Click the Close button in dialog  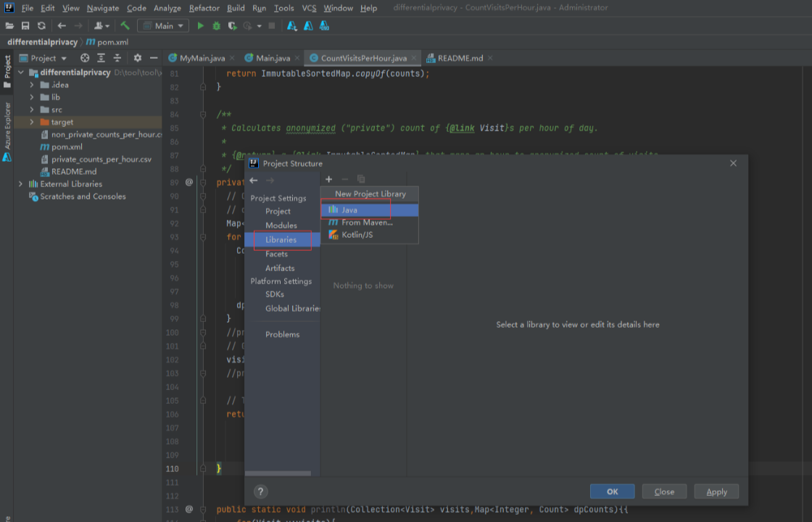(664, 492)
